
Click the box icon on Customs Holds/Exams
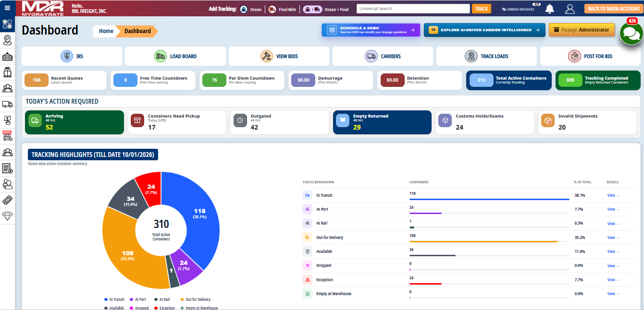point(445,121)
